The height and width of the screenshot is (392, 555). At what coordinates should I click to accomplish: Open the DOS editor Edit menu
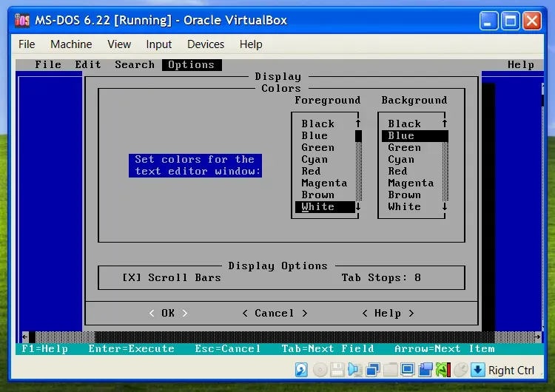pyautogui.click(x=88, y=65)
